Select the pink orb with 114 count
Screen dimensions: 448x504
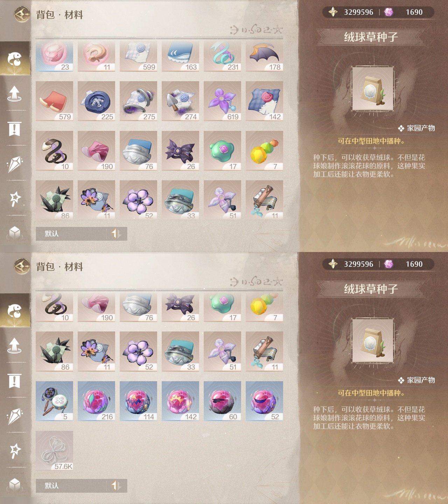[138, 401]
